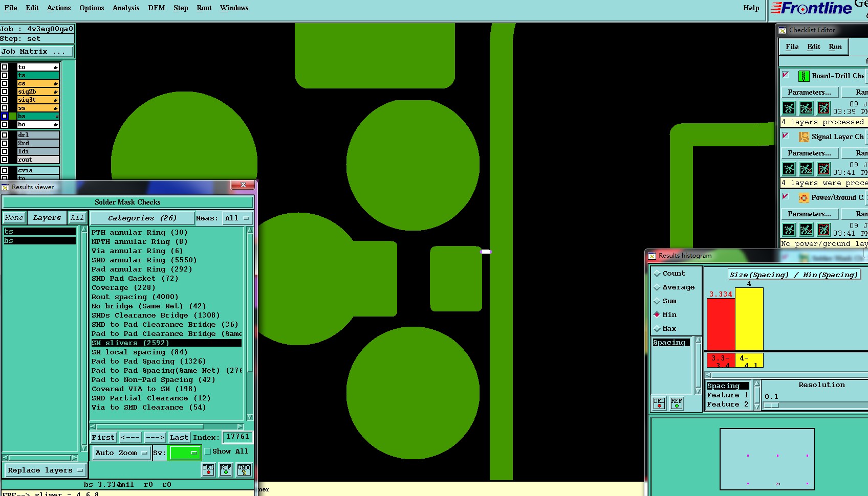Toggle display checkbox for 'rout' layer
This screenshot has height=496, width=868.
click(x=5, y=160)
